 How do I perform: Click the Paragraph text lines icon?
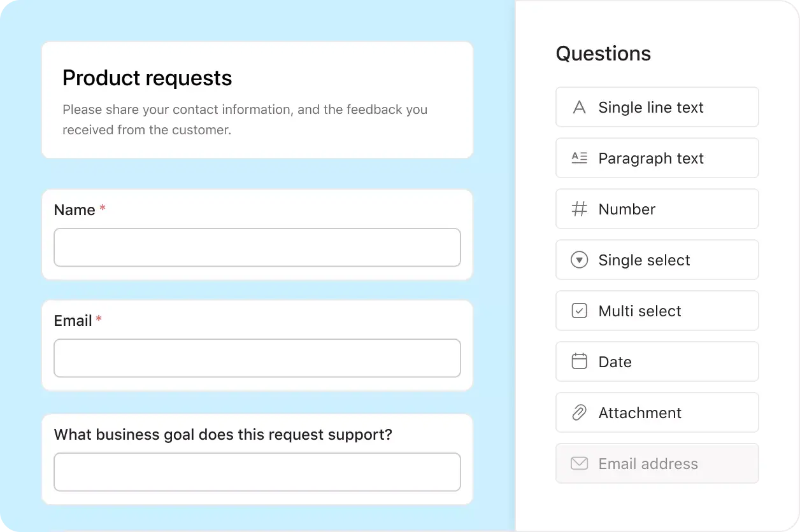click(x=579, y=158)
